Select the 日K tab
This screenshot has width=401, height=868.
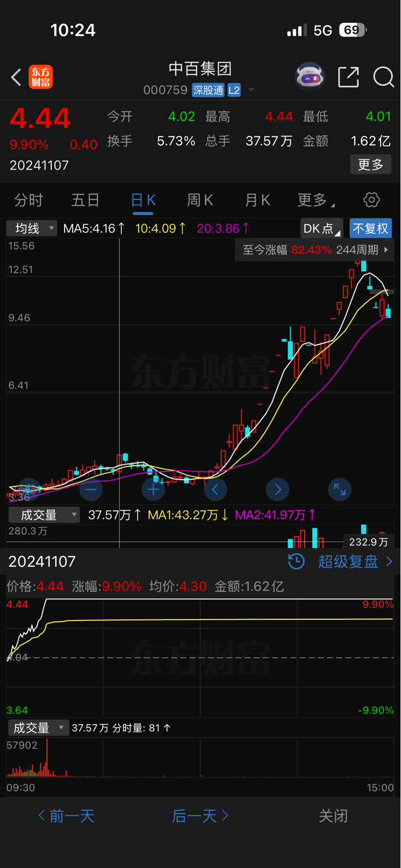coord(143,200)
